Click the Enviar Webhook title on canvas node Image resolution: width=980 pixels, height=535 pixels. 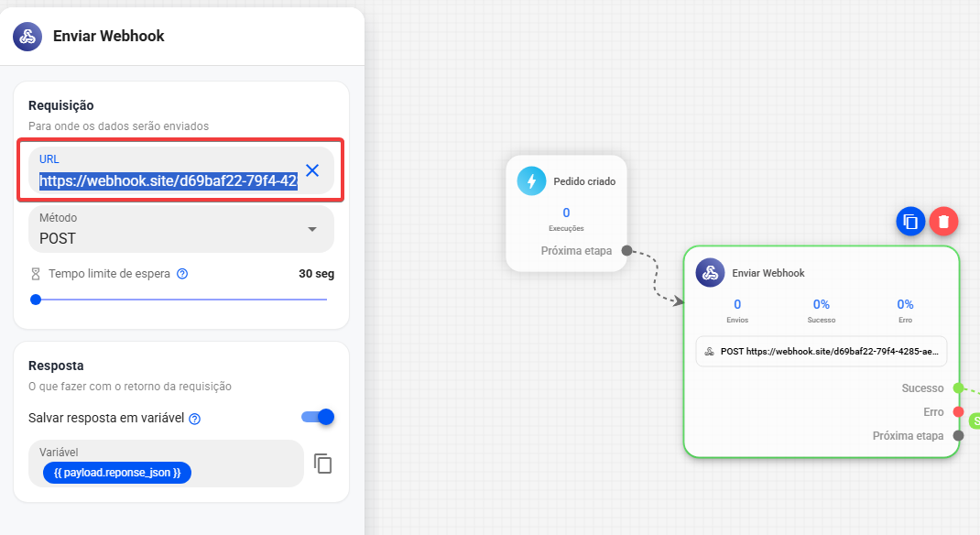768,273
